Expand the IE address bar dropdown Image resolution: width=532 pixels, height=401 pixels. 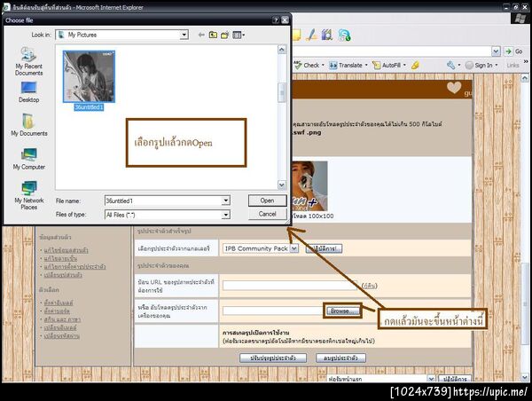click(496, 51)
